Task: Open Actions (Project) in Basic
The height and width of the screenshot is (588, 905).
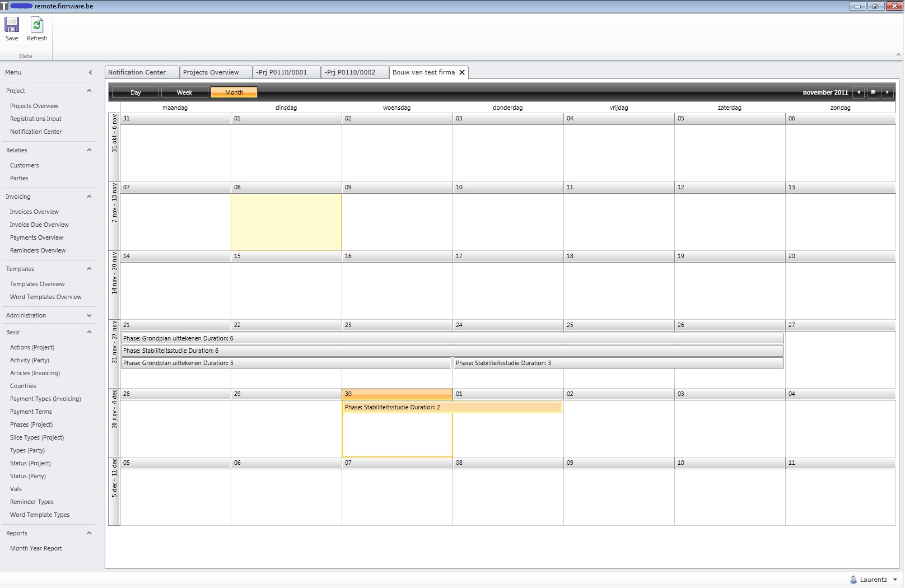Action: [x=32, y=347]
